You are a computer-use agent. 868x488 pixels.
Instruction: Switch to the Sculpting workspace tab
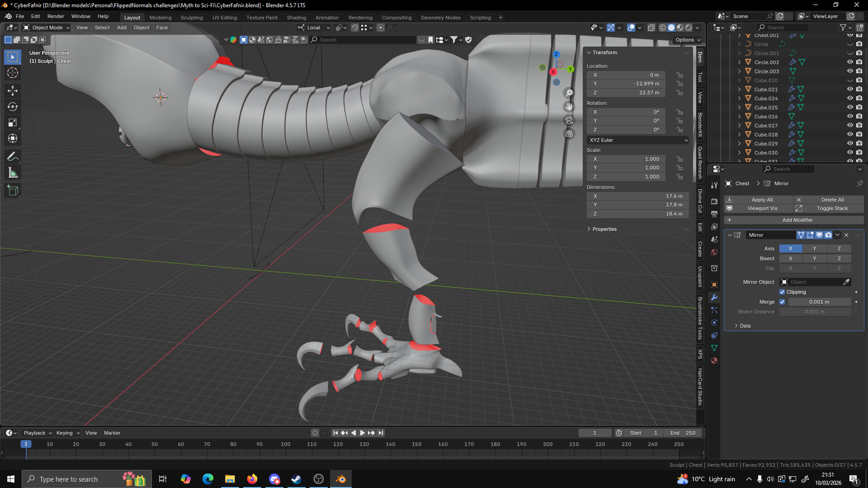coord(192,18)
